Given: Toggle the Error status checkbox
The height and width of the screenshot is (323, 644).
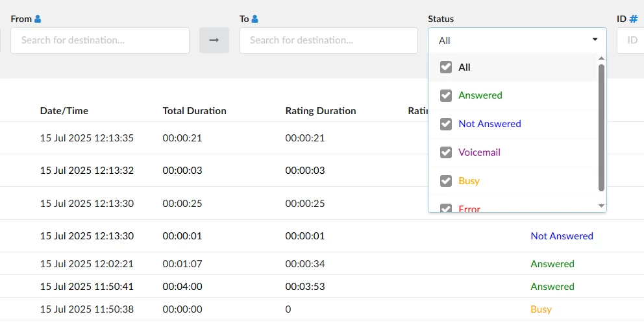Looking at the screenshot, I should (446, 208).
